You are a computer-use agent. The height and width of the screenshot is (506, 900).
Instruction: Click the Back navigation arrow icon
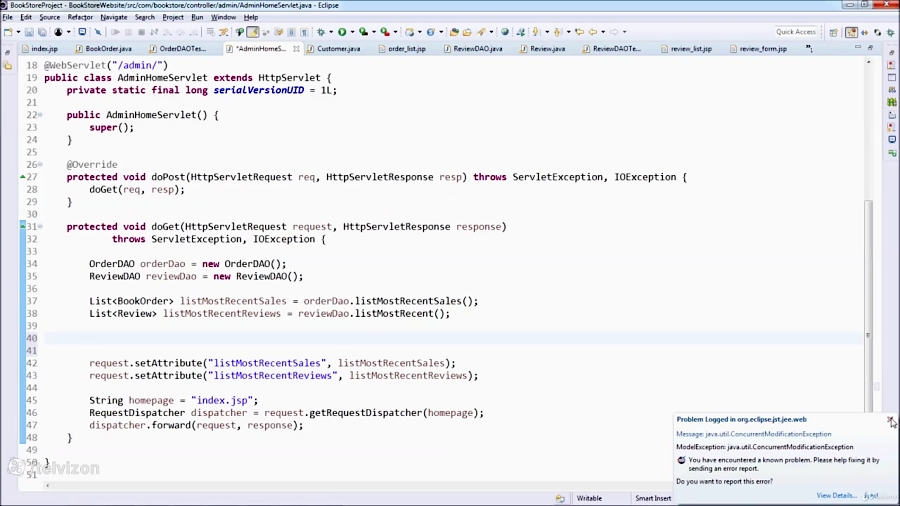(x=592, y=32)
